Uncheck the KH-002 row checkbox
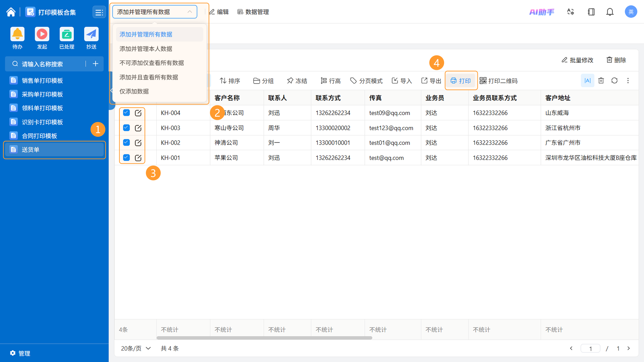The width and height of the screenshot is (644, 362). click(x=126, y=142)
